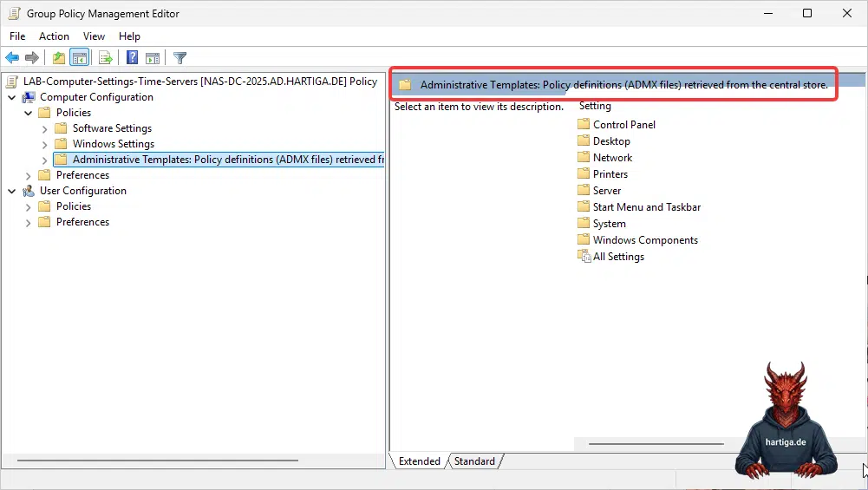Select System in settings list

click(x=609, y=224)
